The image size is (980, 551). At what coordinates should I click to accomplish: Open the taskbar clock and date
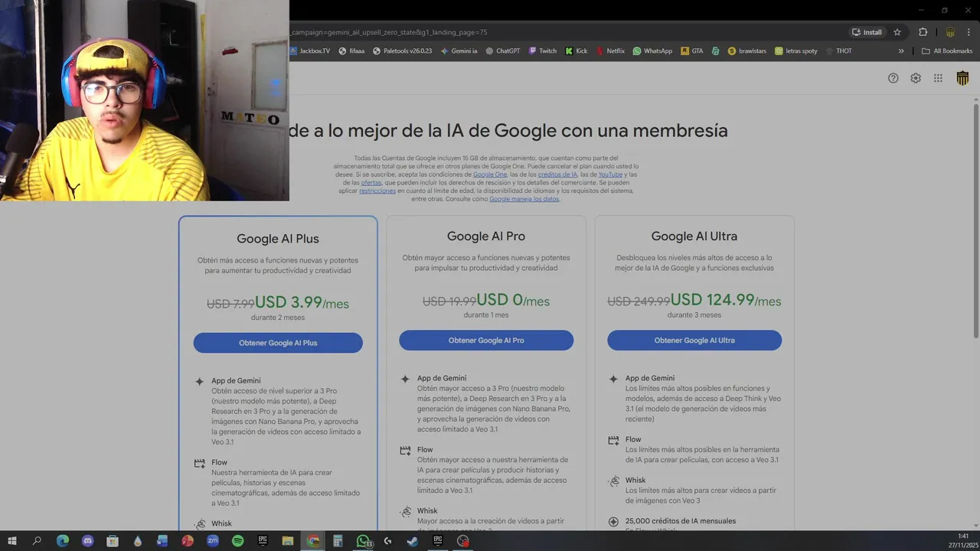tap(962, 540)
